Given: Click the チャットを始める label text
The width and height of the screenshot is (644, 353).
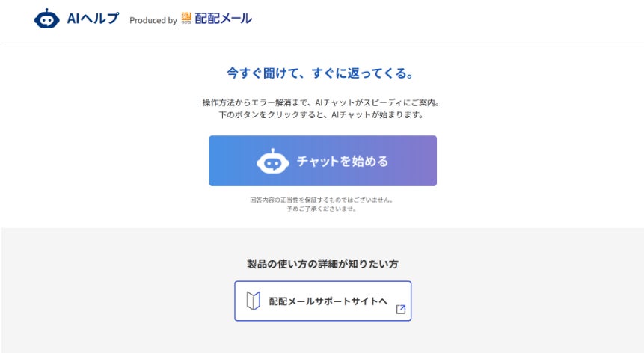Looking at the screenshot, I should click(x=343, y=162).
